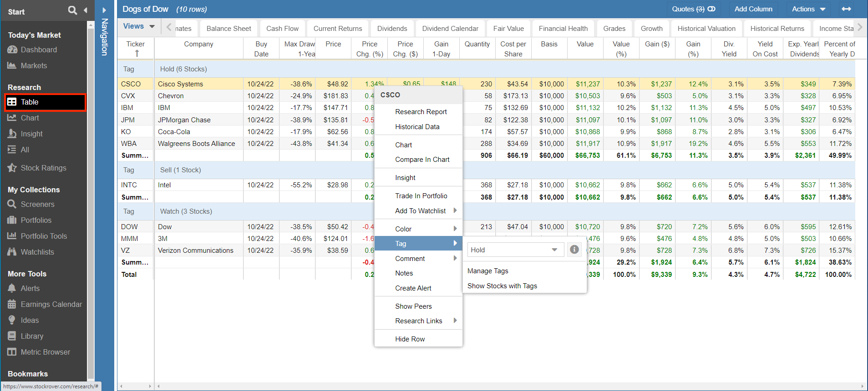Image resolution: width=868 pixels, height=391 pixels.
Task: Sort by the Div. Yield column header
Action: [x=729, y=48]
